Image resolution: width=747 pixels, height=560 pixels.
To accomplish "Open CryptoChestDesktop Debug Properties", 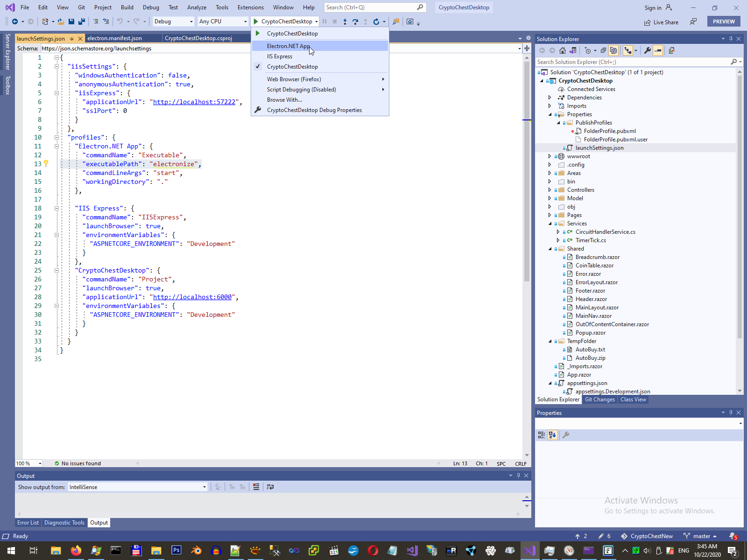I will (x=320, y=110).
